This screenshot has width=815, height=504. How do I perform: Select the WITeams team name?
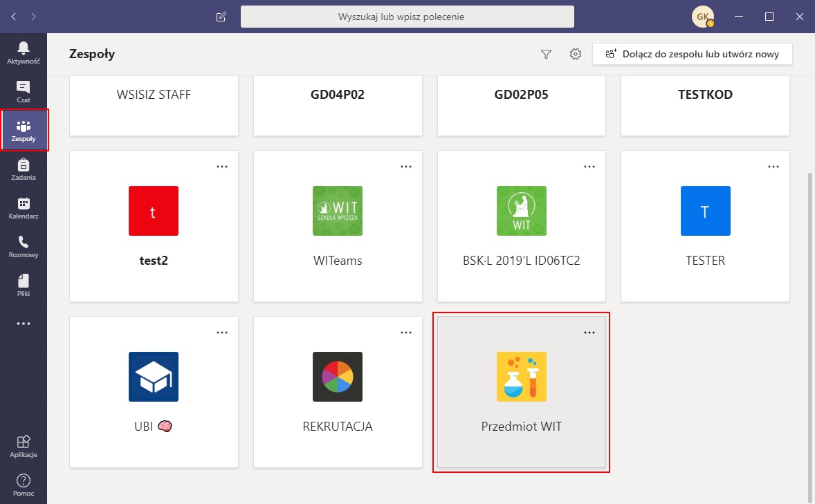[338, 261]
